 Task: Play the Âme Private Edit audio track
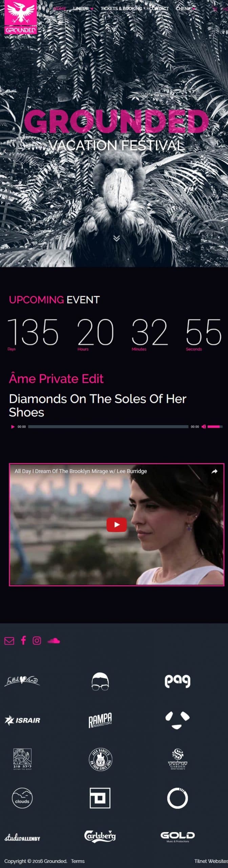click(x=13, y=427)
